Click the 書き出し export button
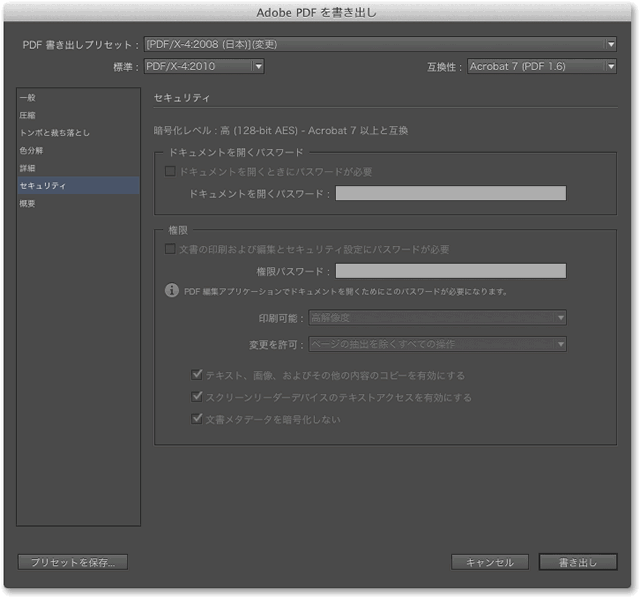Viewport: 640px width, 598px height. click(x=577, y=562)
